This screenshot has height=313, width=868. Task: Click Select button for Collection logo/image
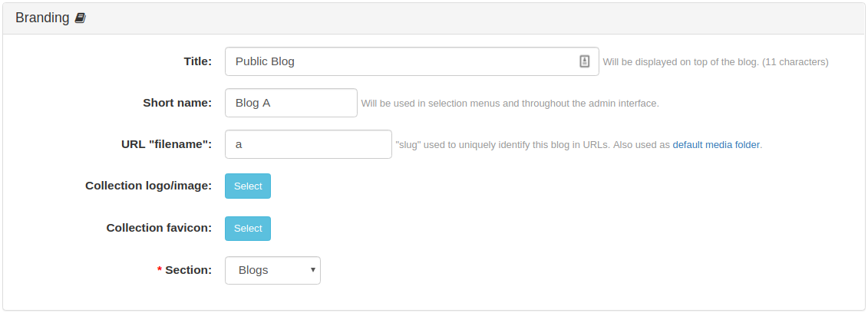pos(248,186)
